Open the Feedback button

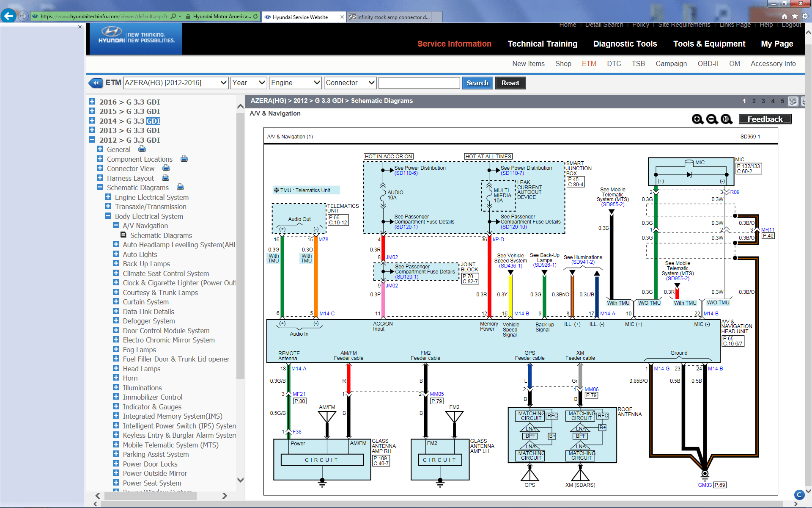pos(765,119)
